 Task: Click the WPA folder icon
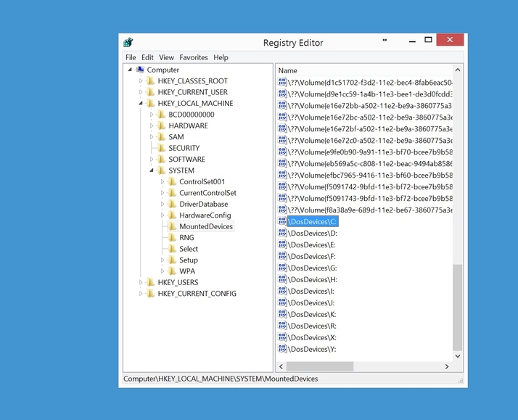tap(173, 271)
